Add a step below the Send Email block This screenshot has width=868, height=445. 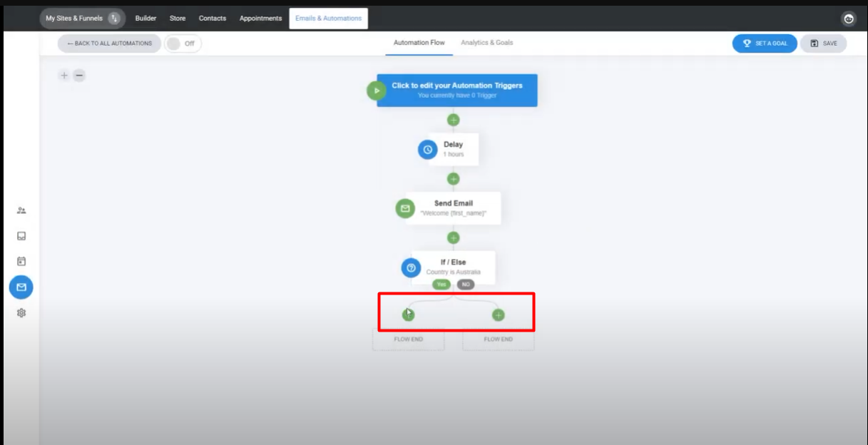(453, 237)
